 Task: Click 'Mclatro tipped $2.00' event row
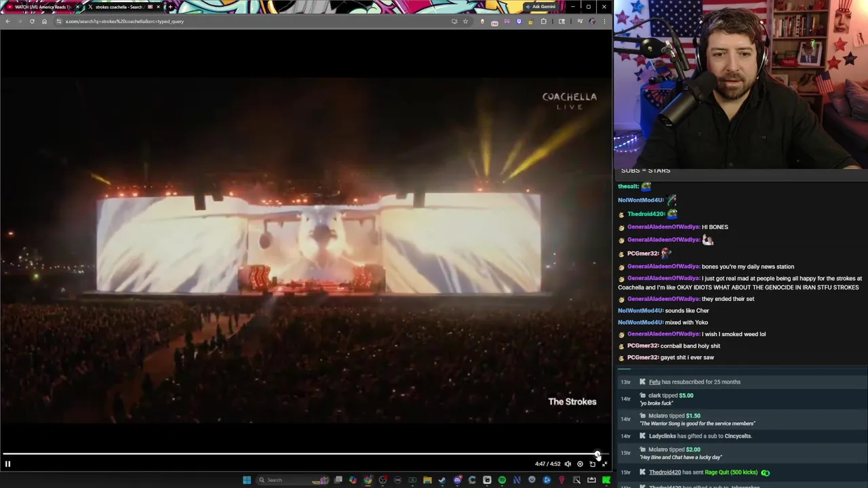741,453
